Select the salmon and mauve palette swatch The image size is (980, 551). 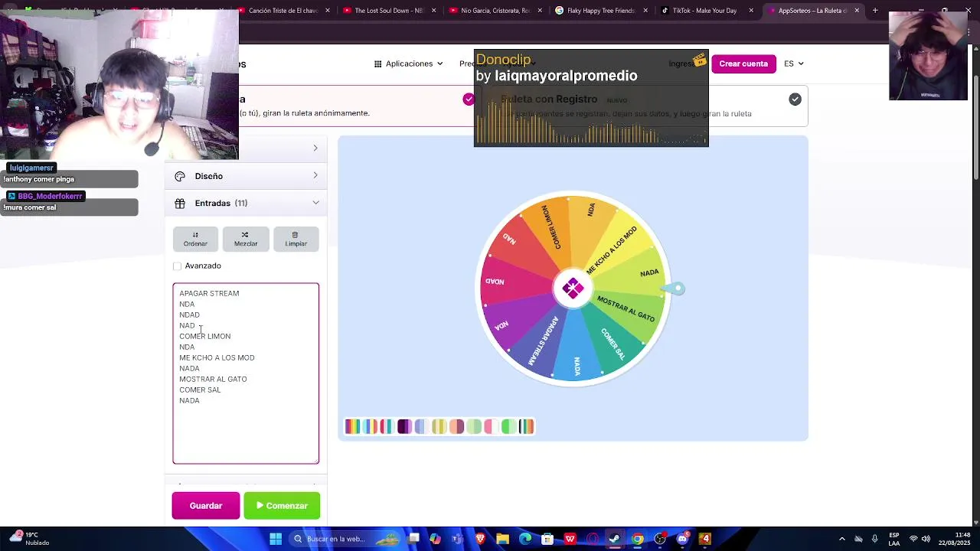457,426
